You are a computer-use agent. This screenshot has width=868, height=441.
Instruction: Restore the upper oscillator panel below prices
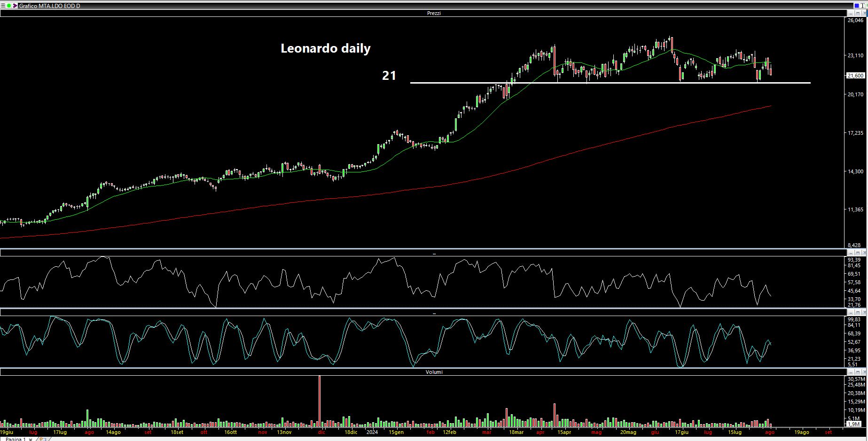click(857, 253)
